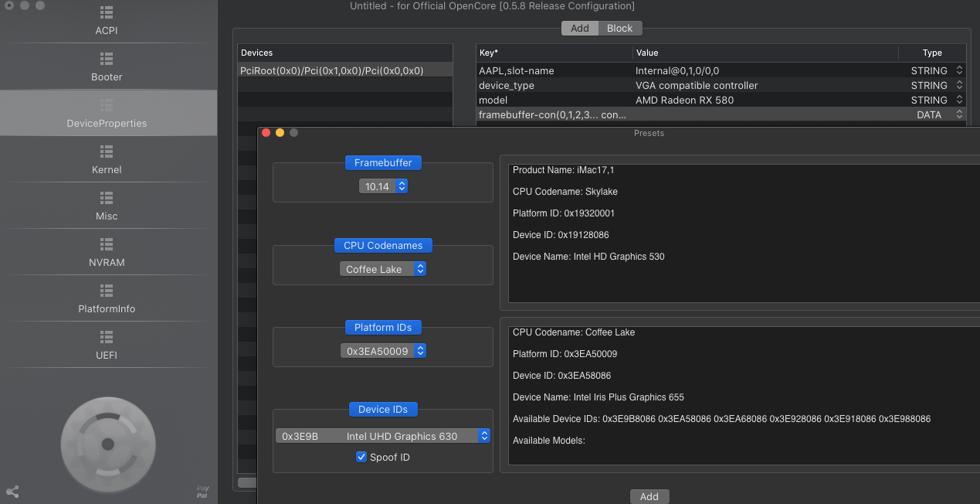Open the UEFI section icon
This screenshot has width=980, height=504.
pos(107,337)
